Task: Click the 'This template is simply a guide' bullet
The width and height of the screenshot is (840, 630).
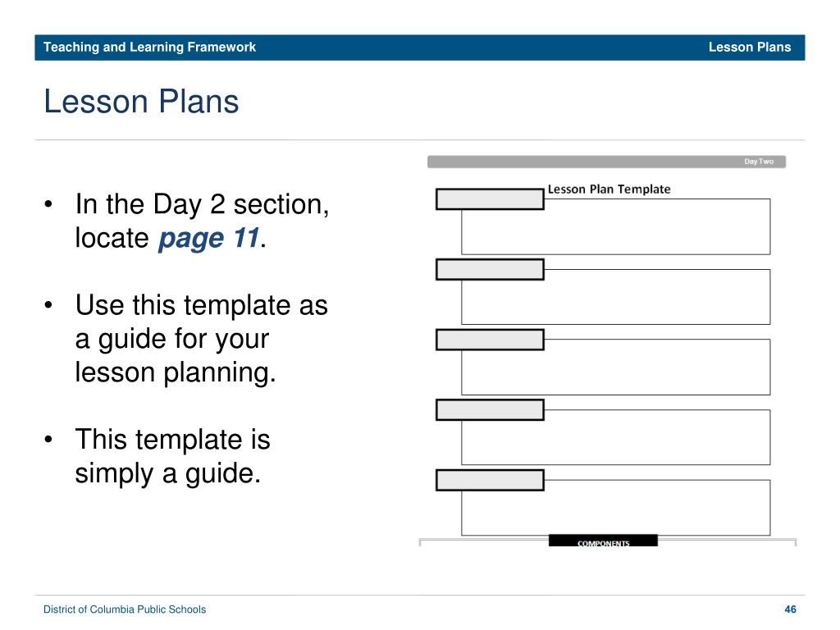Action: coord(172,456)
